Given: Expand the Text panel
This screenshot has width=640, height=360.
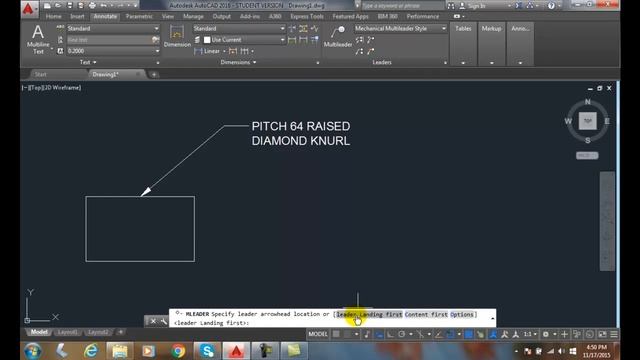Looking at the screenshot, I should (88, 62).
